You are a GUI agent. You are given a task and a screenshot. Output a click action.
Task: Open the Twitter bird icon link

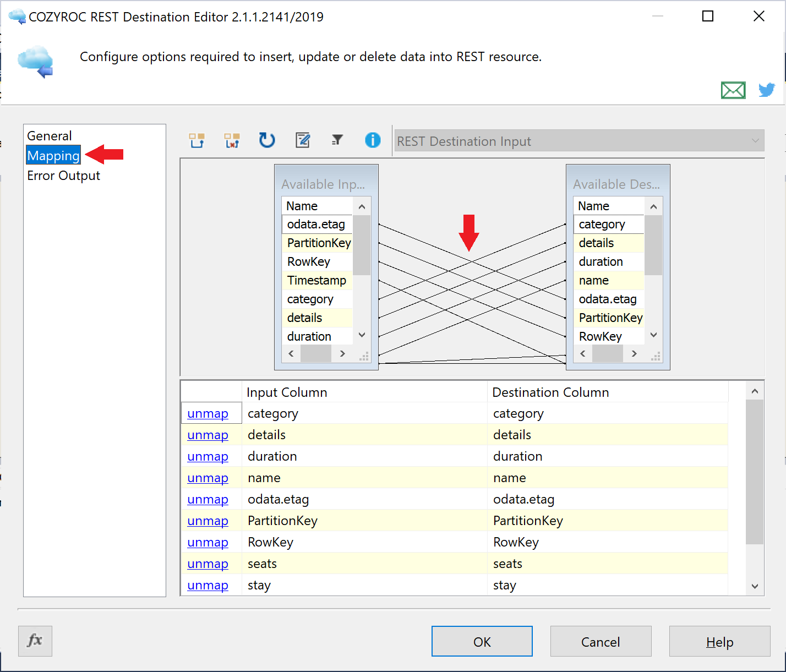click(767, 90)
